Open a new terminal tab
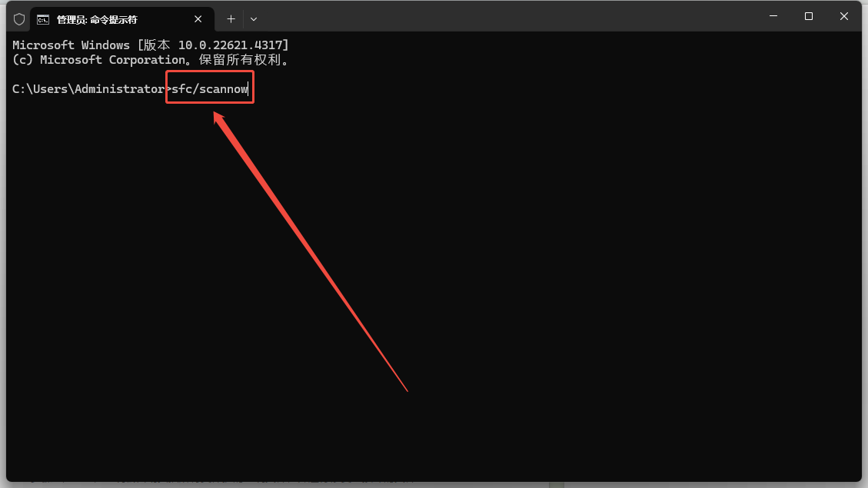This screenshot has width=868, height=488. coord(231,19)
